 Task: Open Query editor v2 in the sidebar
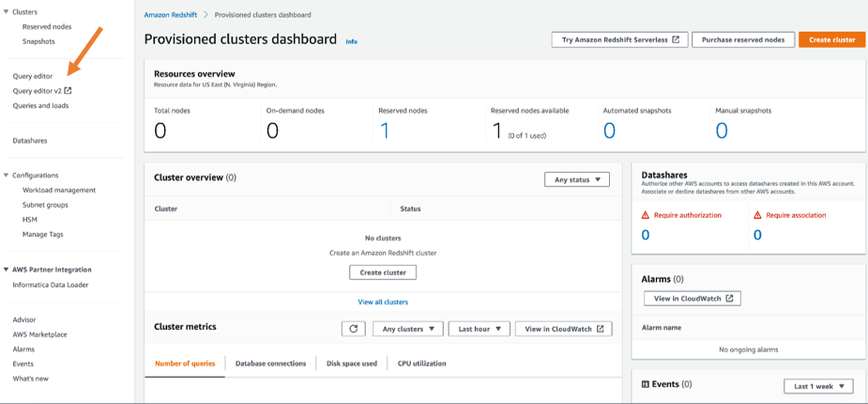tap(38, 91)
